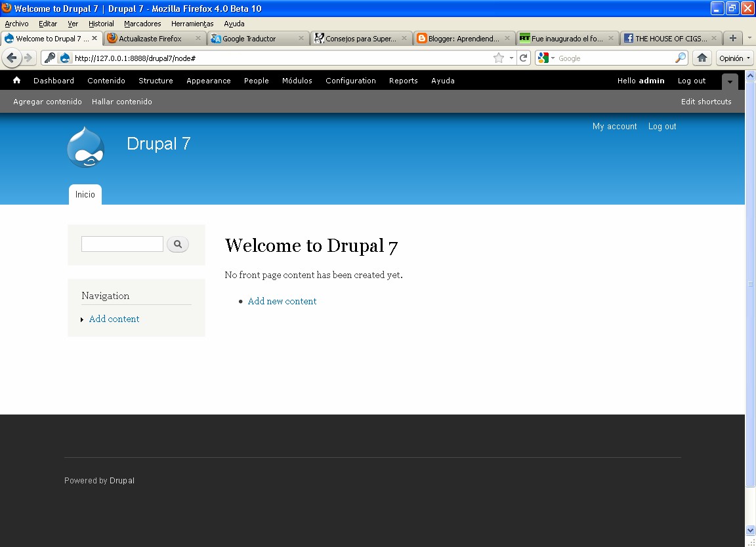Click the Firefox home button icon
The image size is (756, 547).
tap(702, 58)
